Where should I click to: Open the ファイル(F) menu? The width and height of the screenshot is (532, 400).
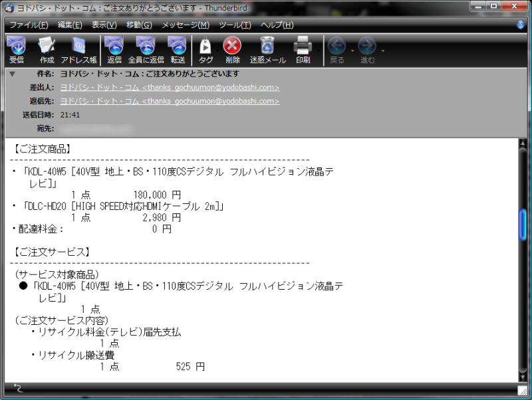click(x=29, y=25)
